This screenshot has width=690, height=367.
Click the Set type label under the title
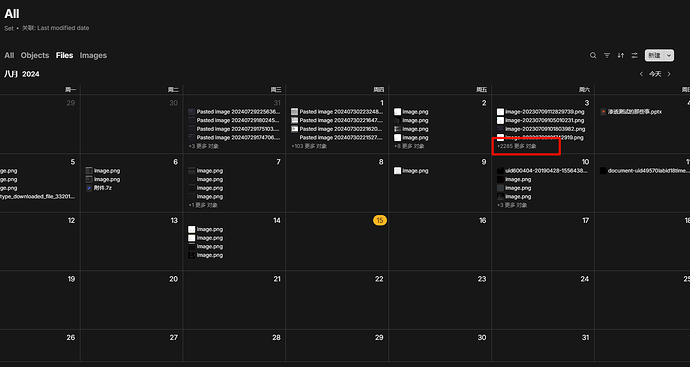pyautogui.click(x=9, y=28)
